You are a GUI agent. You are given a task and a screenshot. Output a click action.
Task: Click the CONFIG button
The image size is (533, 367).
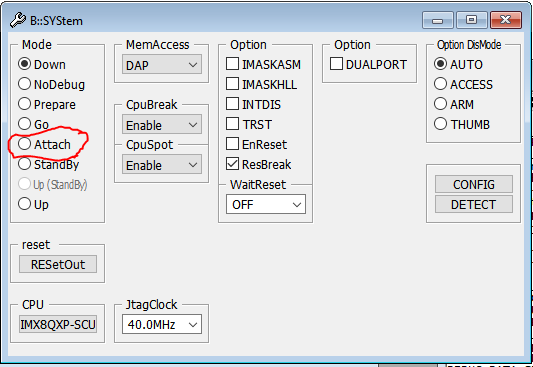(474, 185)
